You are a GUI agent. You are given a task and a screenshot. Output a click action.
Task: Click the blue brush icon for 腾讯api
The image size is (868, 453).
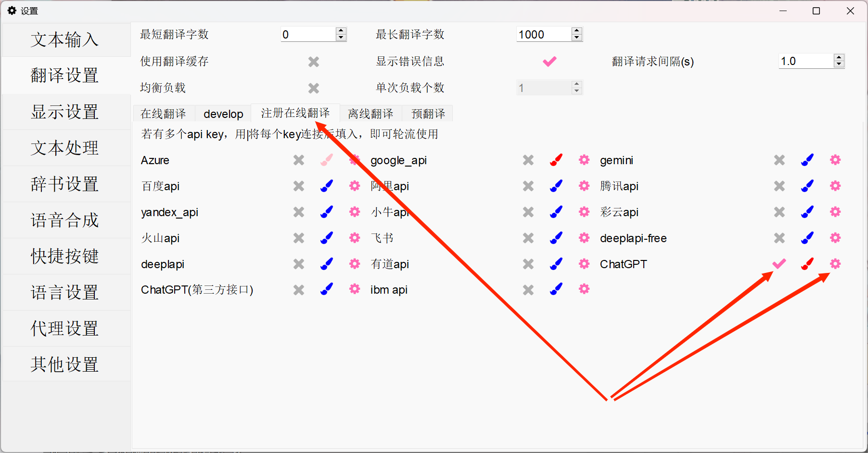[x=807, y=186]
